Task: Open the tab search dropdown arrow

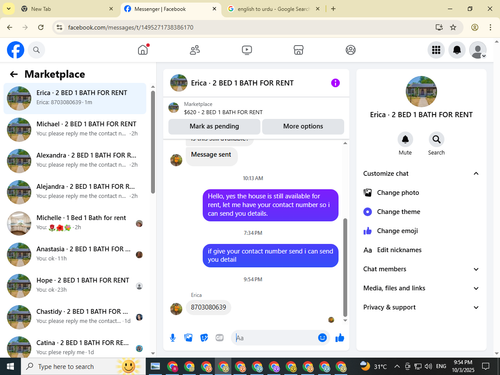Action: click(x=8, y=9)
